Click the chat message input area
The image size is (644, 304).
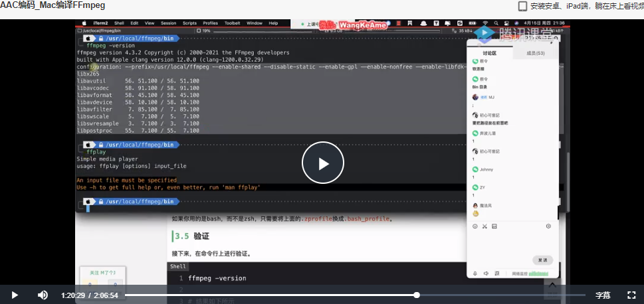[512, 242]
